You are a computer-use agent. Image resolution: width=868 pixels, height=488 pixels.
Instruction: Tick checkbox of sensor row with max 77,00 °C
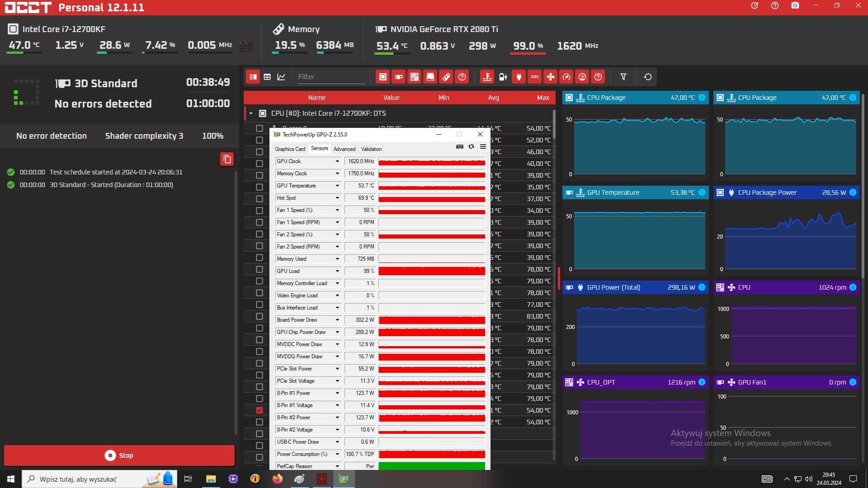pos(259,305)
